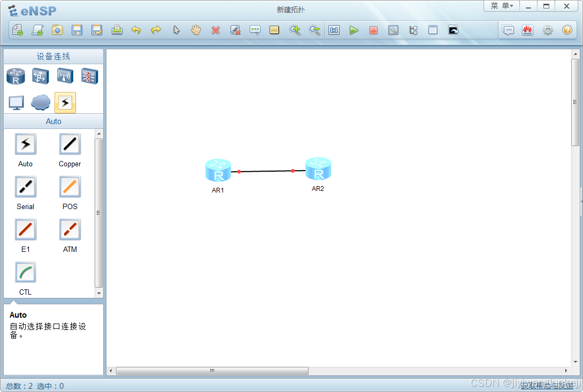Save the current topology
583x392 pixels.
(x=77, y=30)
